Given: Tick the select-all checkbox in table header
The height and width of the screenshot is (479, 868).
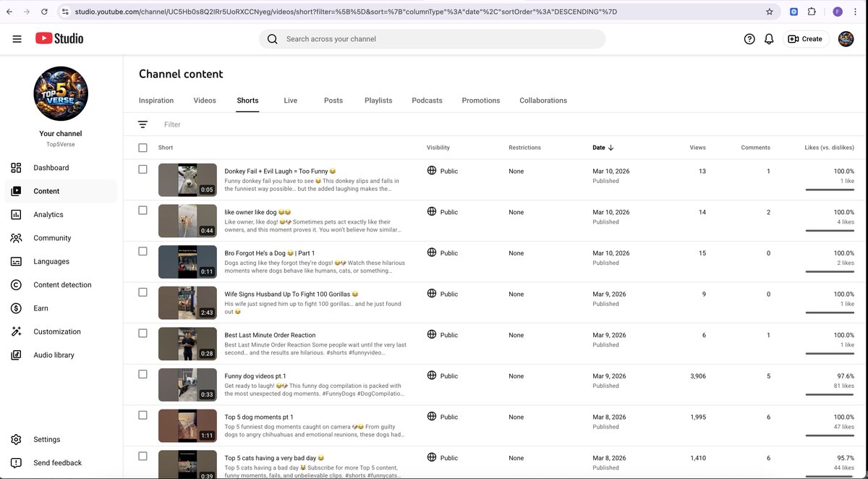Looking at the screenshot, I should click(x=142, y=148).
